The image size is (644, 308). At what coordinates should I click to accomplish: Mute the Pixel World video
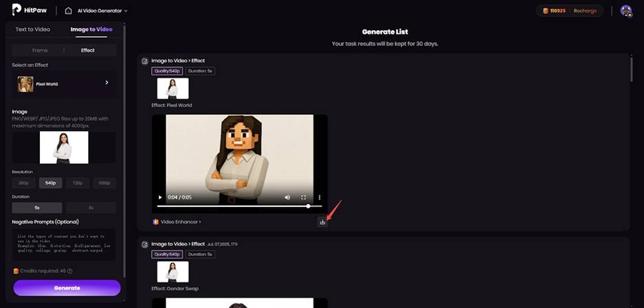287,197
